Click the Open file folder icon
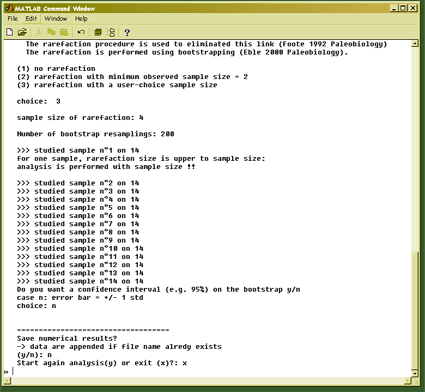 (22, 32)
